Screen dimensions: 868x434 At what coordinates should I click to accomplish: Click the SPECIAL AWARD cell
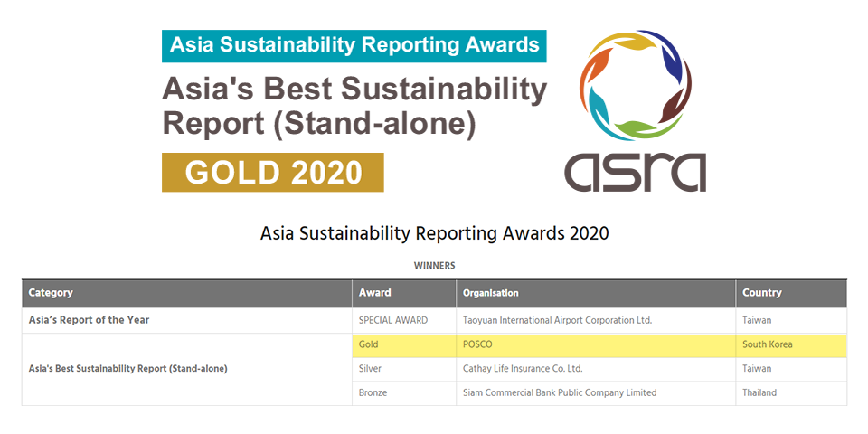393,320
